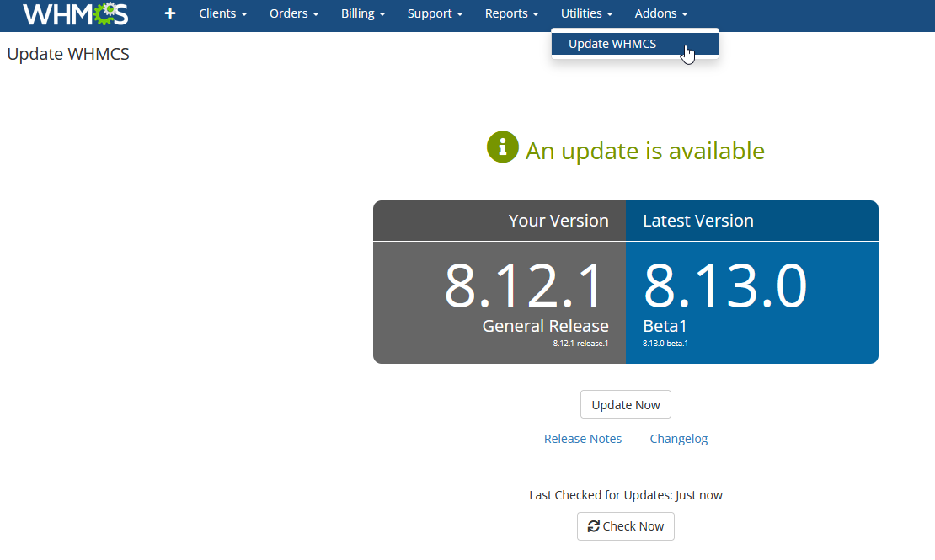Open the Utilities dropdown
Viewport: 935px width, 560px height.
(587, 13)
